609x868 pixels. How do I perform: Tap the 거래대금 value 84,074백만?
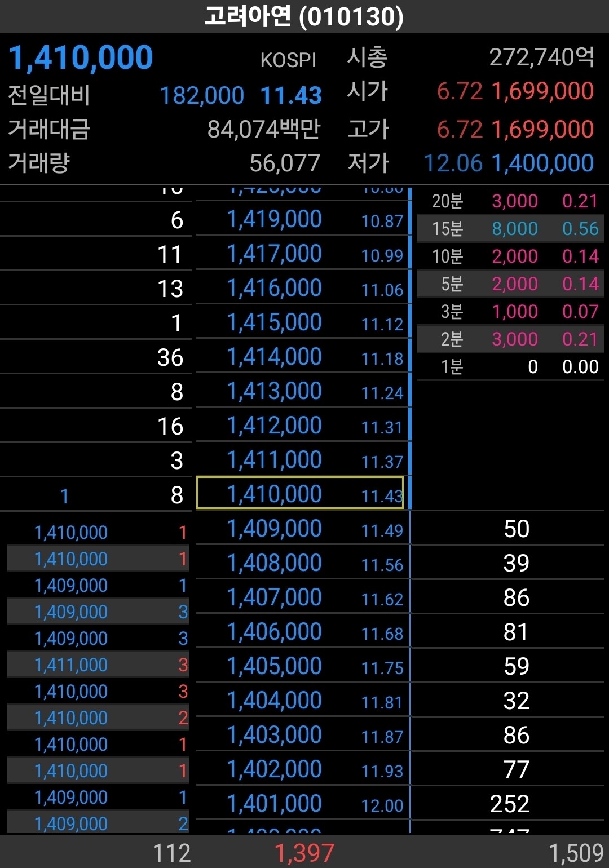pos(264,130)
